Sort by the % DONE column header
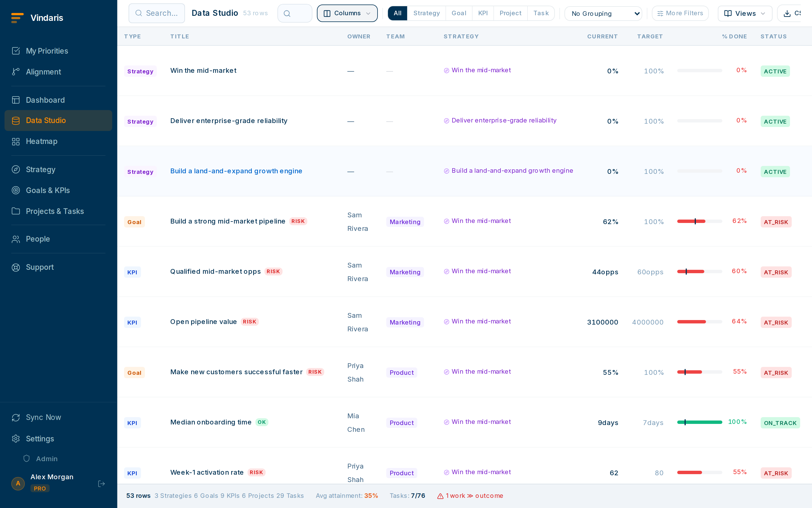The height and width of the screenshot is (508, 812). 734,36
